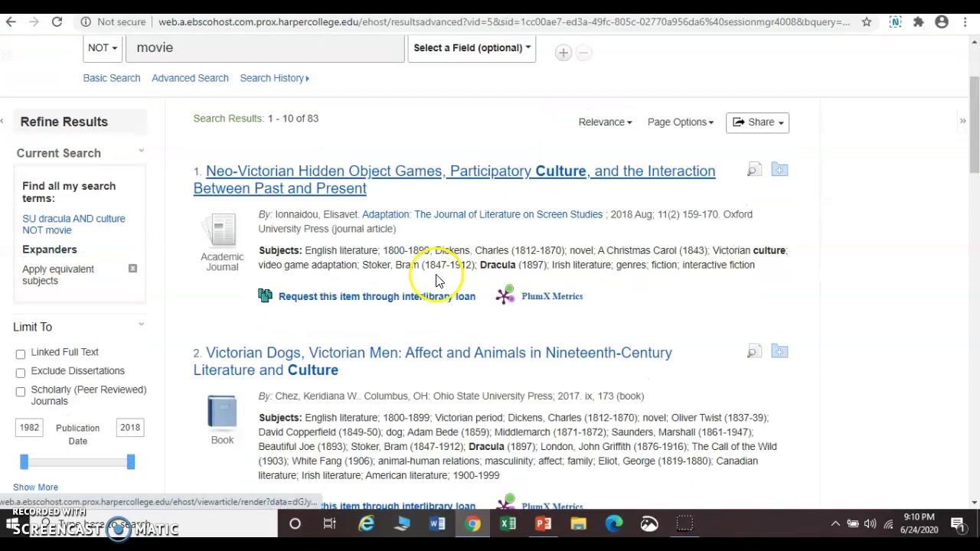Remove search row with minus icon
980x551 pixels.
click(583, 52)
